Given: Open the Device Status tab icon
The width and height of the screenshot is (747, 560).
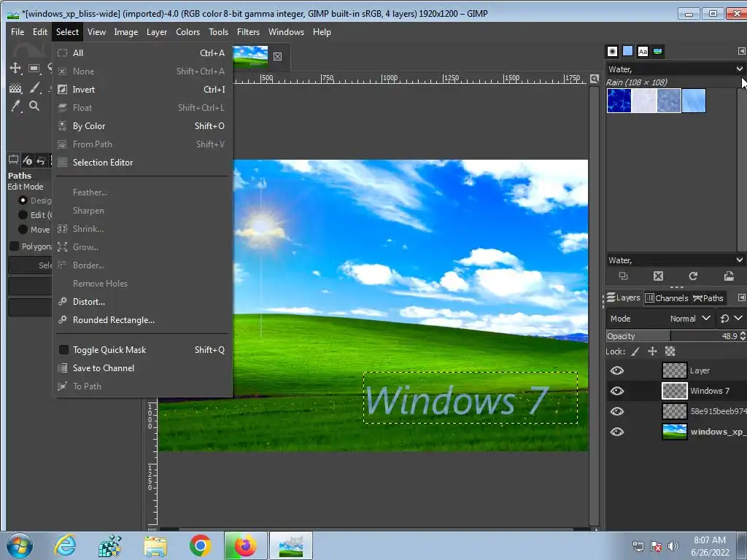Looking at the screenshot, I should point(27,160).
